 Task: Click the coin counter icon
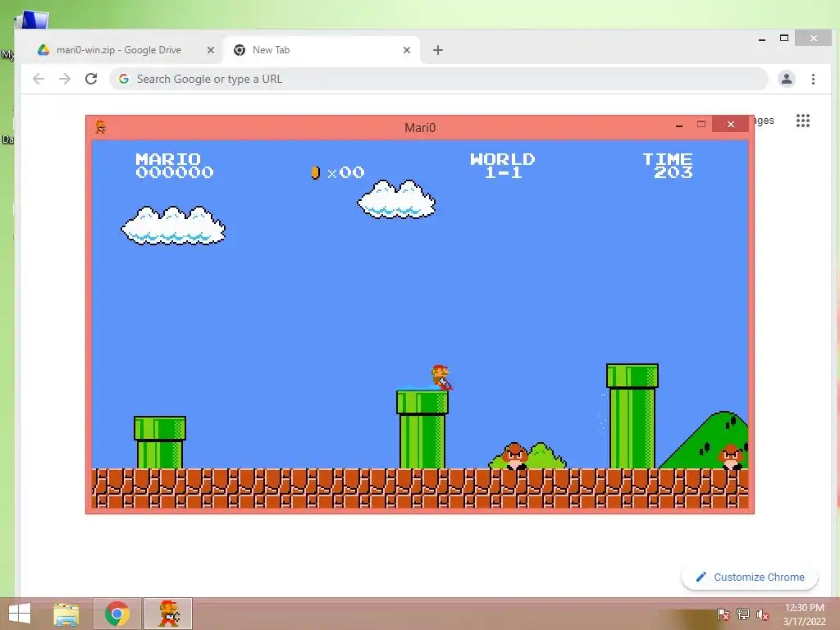coord(316,172)
